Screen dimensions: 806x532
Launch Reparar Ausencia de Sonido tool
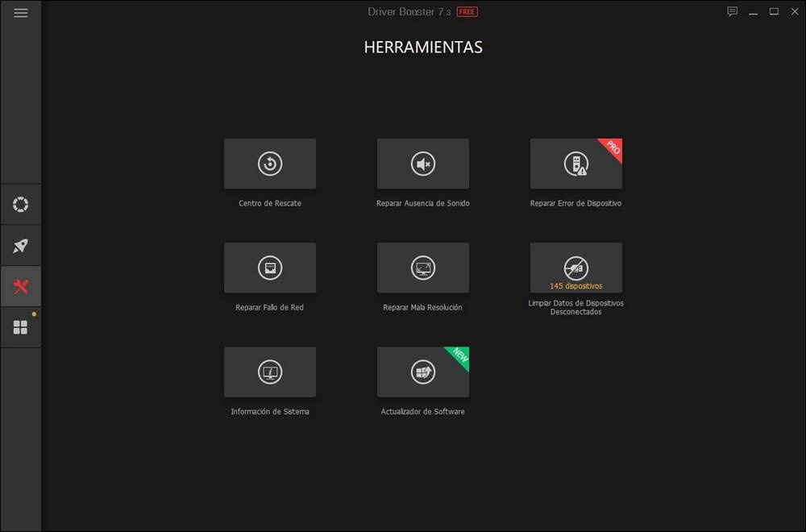pos(423,164)
